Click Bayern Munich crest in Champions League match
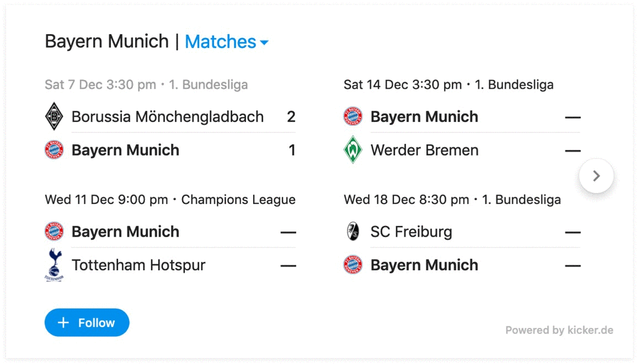Image resolution: width=640 pixels, height=364 pixels. click(54, 232)
